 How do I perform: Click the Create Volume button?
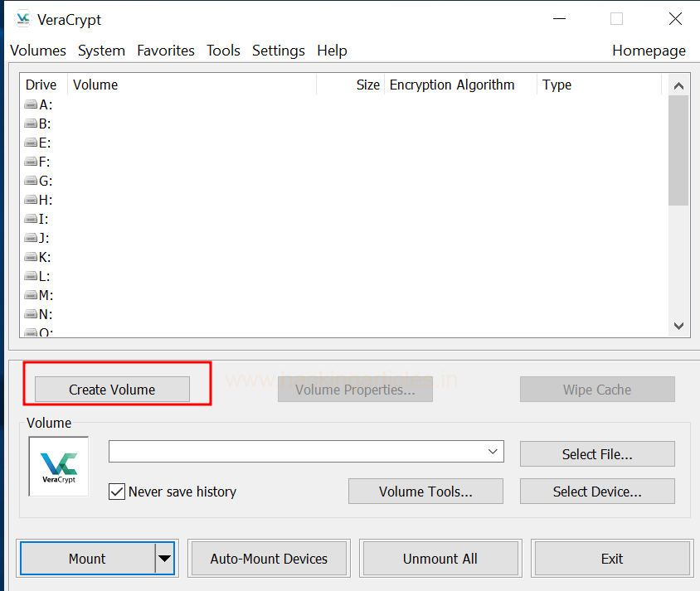pos(112,390)
